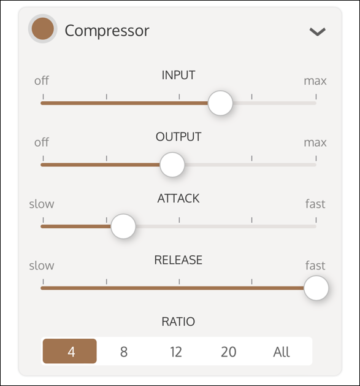Set OUTPUT slider to off end
360x386 pixels.
pos(43,165)
